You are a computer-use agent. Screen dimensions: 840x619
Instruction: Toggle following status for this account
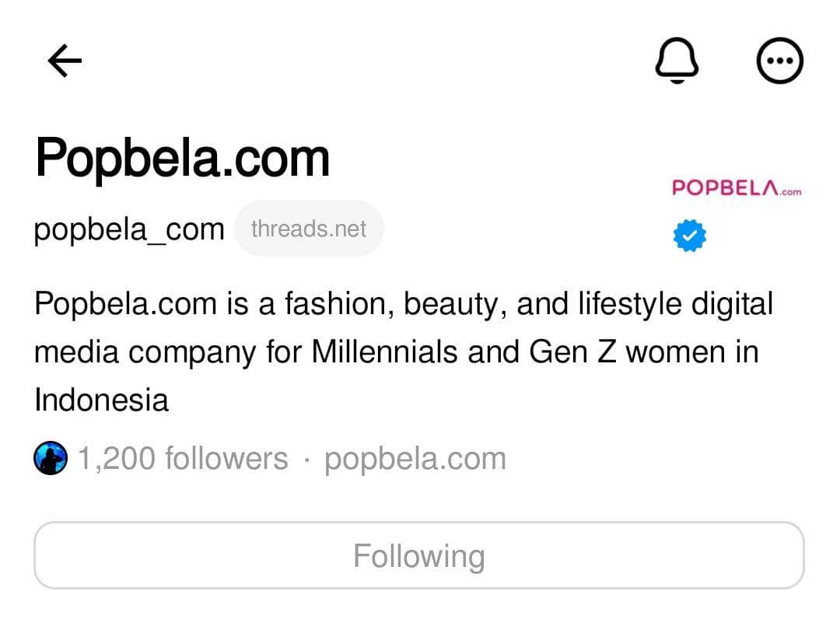click(x=418, y=554)
